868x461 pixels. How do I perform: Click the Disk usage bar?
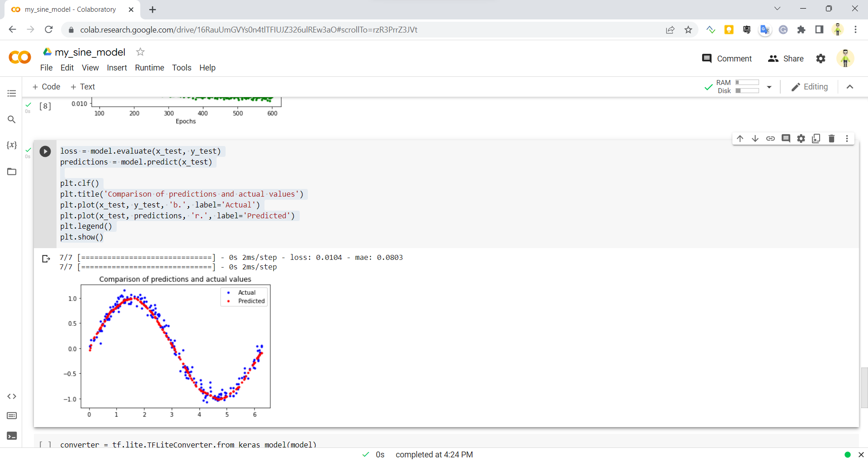[747, 91]
